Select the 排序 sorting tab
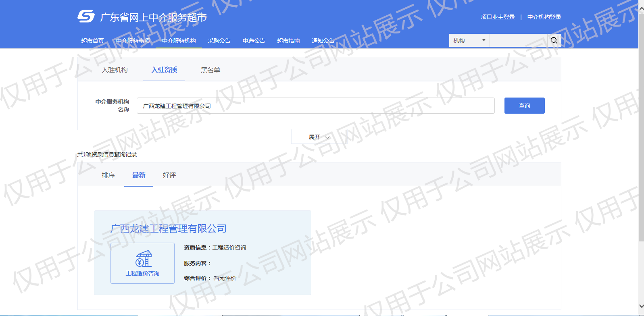This screenshot has height=316, width=644. click(108, 175)
